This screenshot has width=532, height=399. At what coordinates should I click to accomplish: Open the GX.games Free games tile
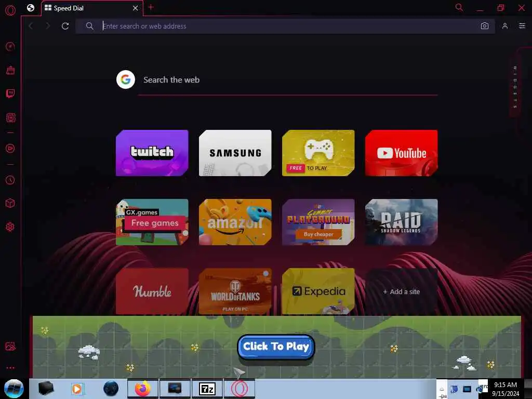coord(152,222)
